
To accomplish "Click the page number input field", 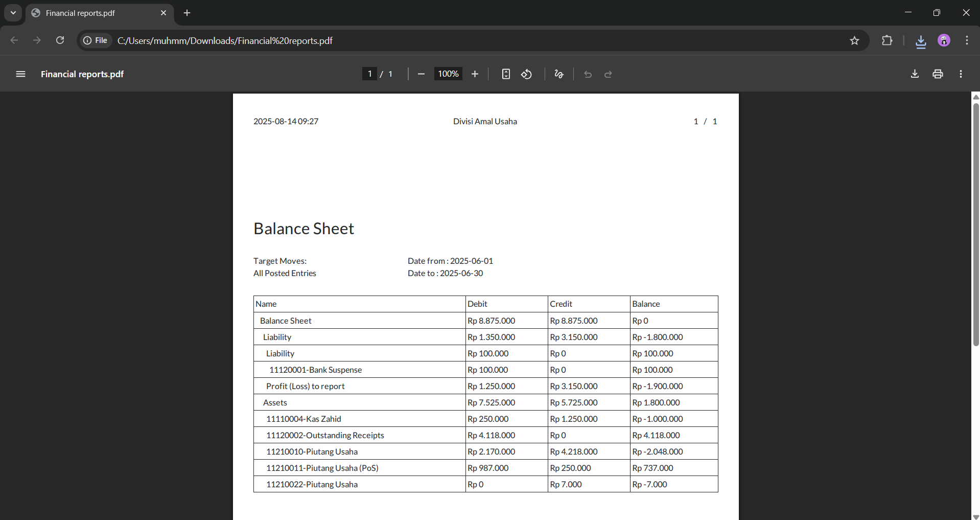I will tap(369, 74).
